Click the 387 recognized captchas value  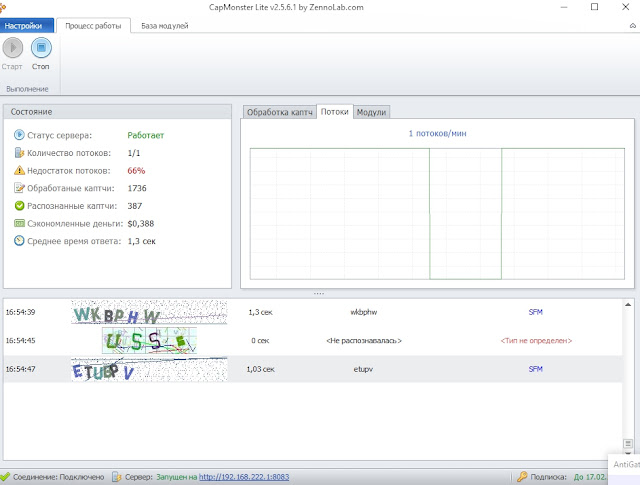[x=135, y=206]
